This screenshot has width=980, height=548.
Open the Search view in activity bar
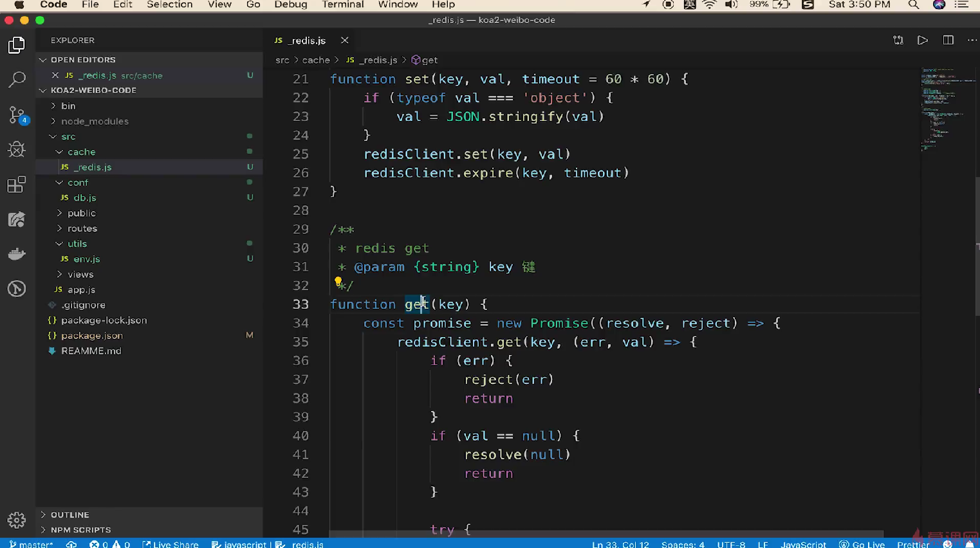pos(17,80)
